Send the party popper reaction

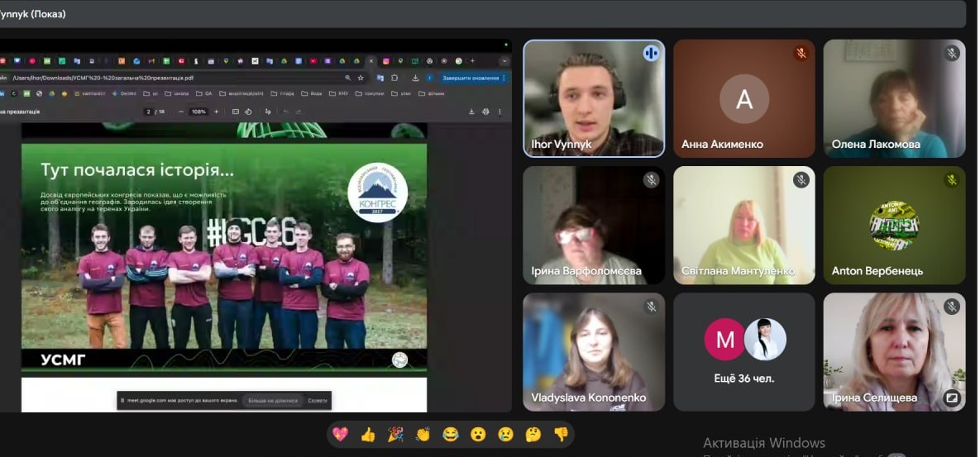coord(395,435)
